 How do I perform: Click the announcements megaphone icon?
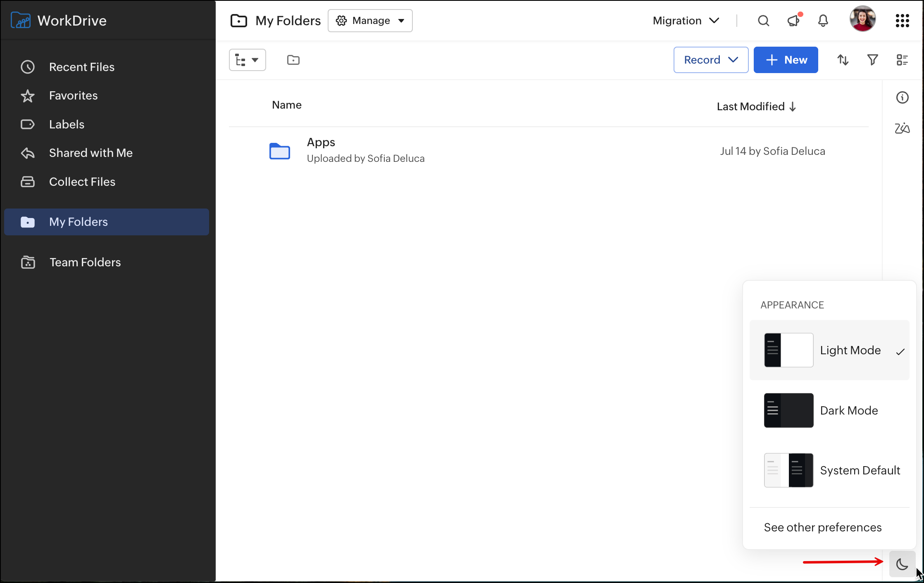793,21
